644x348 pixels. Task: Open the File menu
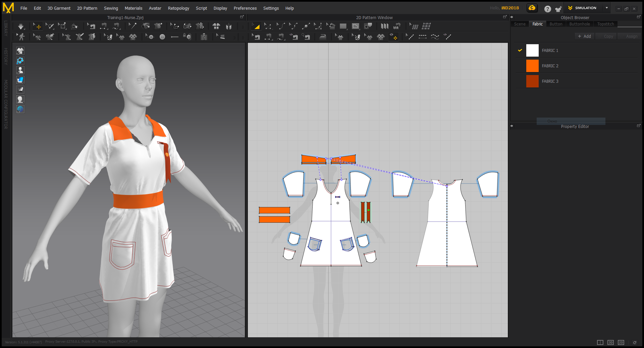(24, 8)
